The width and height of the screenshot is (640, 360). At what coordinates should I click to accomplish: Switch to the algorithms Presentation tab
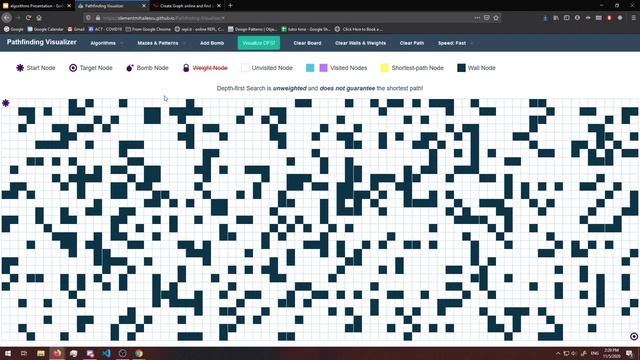(37, 6)
